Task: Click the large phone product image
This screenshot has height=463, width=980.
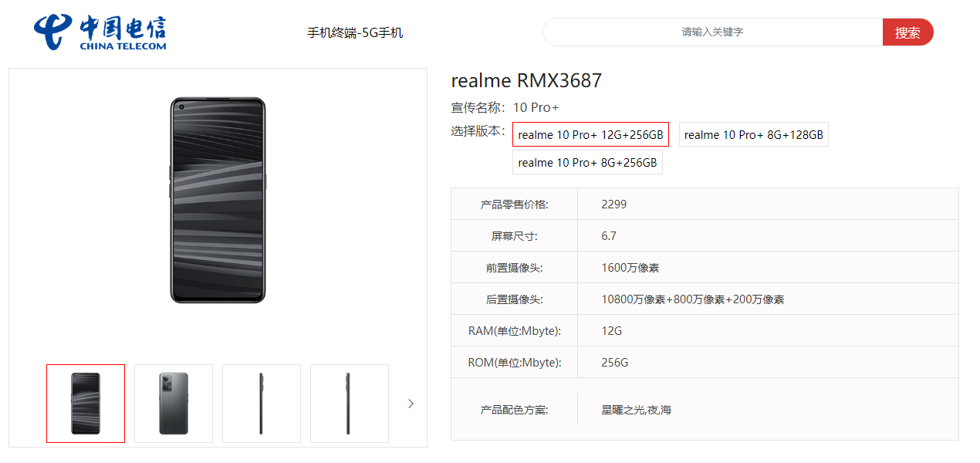Action: (x=218, y=200)
